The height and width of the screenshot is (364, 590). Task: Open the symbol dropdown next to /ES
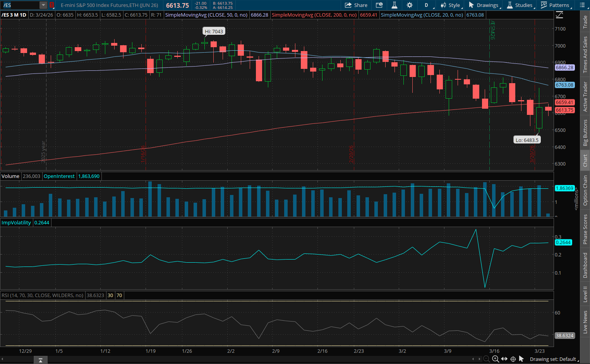coord(43,5)
